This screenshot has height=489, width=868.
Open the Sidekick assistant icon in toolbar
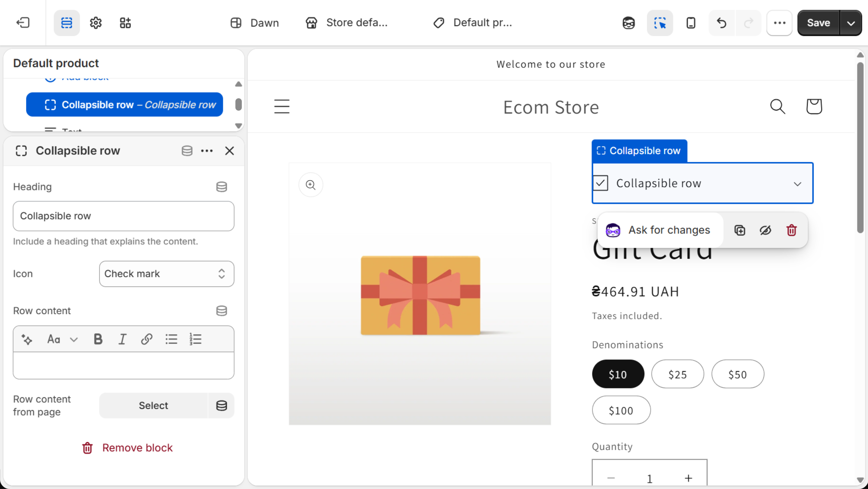coord(628,23)
